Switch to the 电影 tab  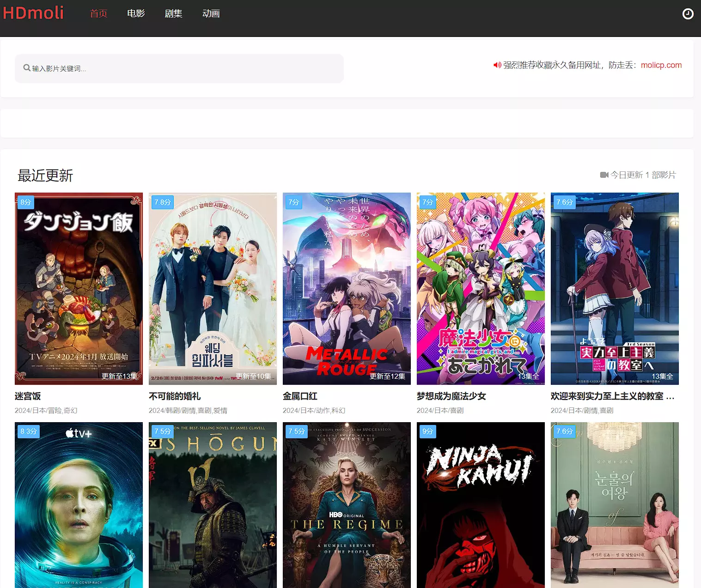136,14
